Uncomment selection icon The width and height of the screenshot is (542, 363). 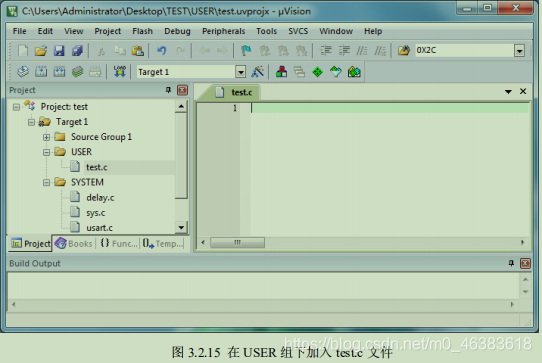click(380, 51)
